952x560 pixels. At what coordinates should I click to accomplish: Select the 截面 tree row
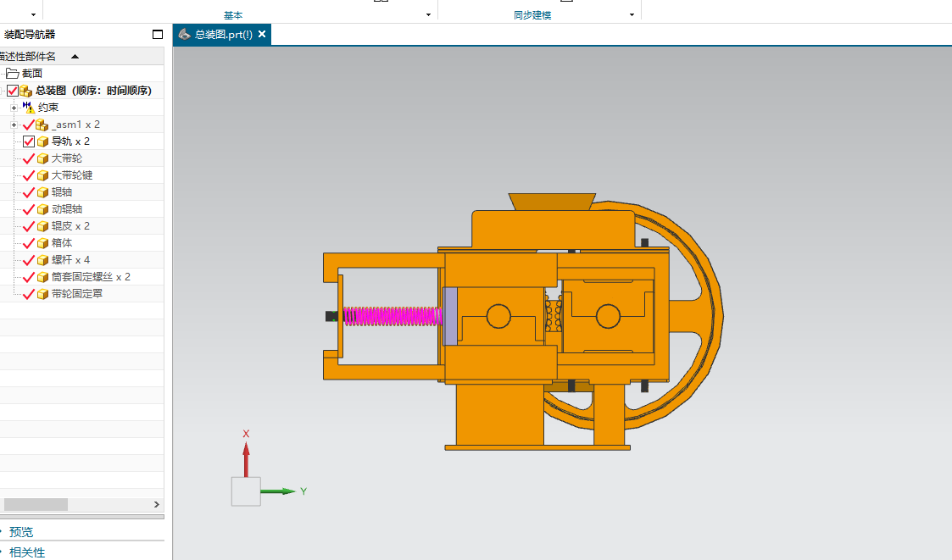point(82,74)
